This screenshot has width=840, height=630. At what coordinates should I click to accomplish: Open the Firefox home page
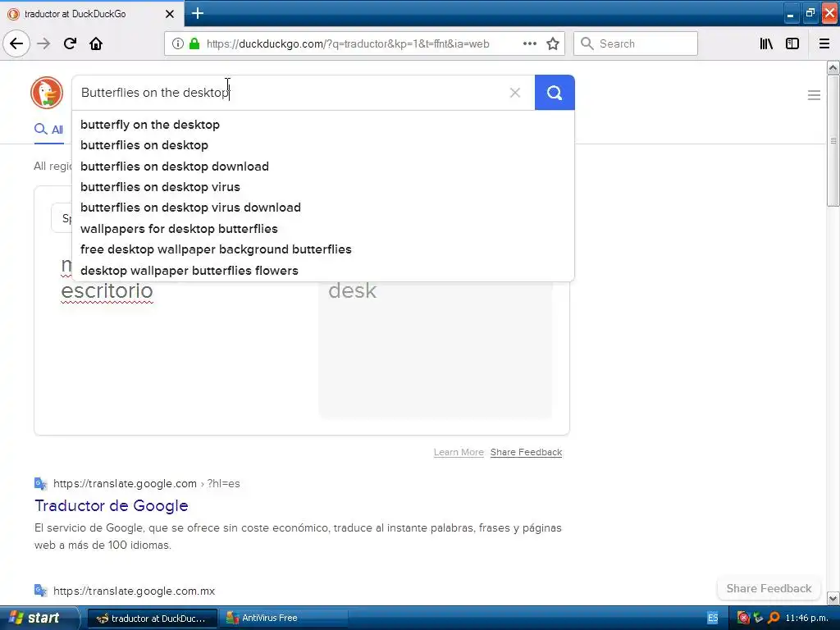click(x=96, y=43)
